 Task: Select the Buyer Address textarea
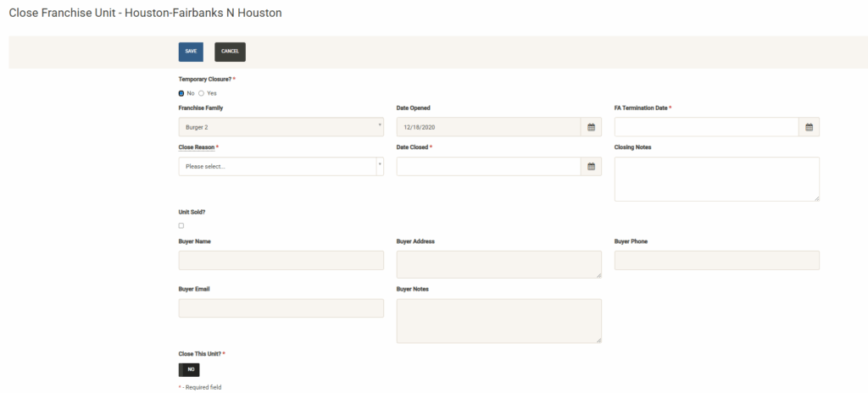pyautogui.click(x=498, y=264)
